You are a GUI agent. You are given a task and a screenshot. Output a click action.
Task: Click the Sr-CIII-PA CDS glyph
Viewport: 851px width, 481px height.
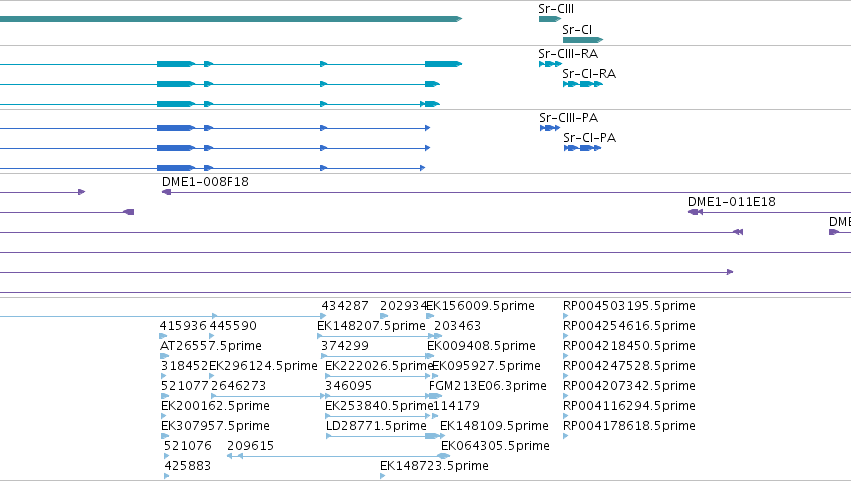[x=550, y=128]
